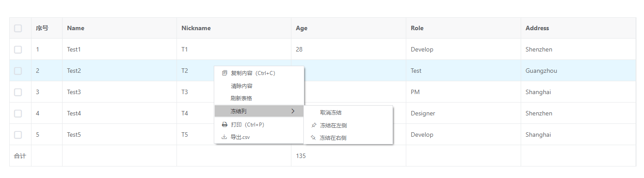
Task: Click the 135 total age cell
Action: (301, 156)
